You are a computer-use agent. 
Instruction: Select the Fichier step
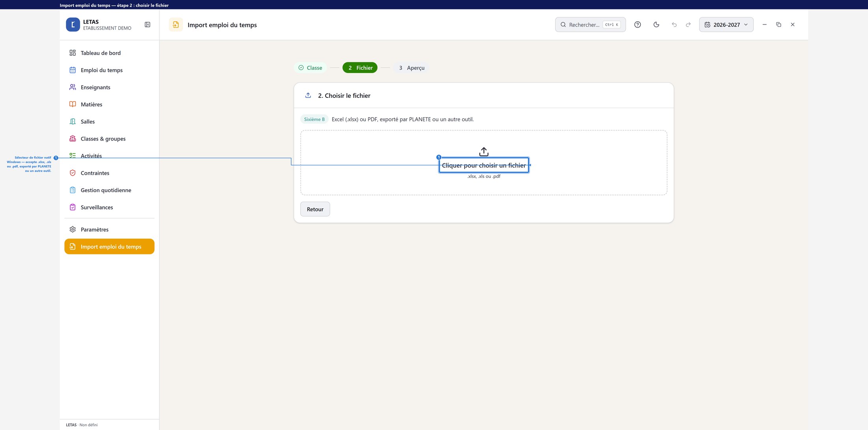[360, 68]
